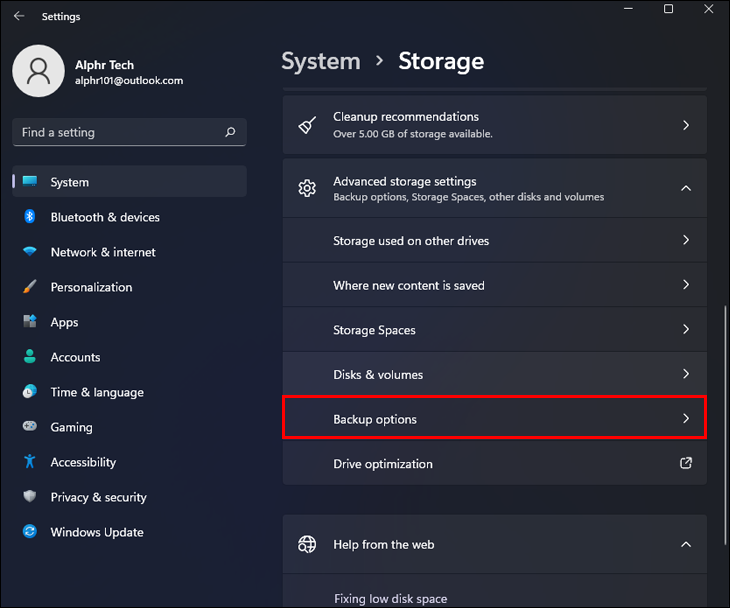730x608 pixels.
Task: Go back with the arrow button
Action: 19,16
